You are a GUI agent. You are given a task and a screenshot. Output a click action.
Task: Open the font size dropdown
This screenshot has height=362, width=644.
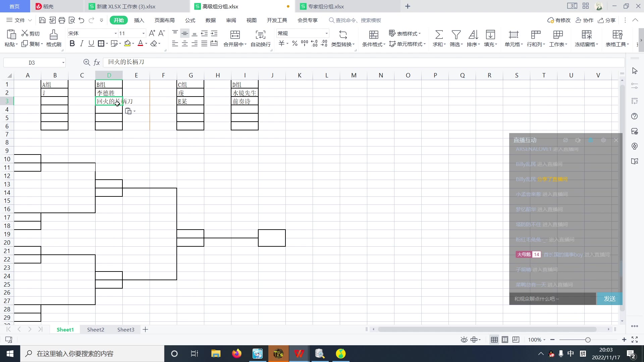[144, 34]
